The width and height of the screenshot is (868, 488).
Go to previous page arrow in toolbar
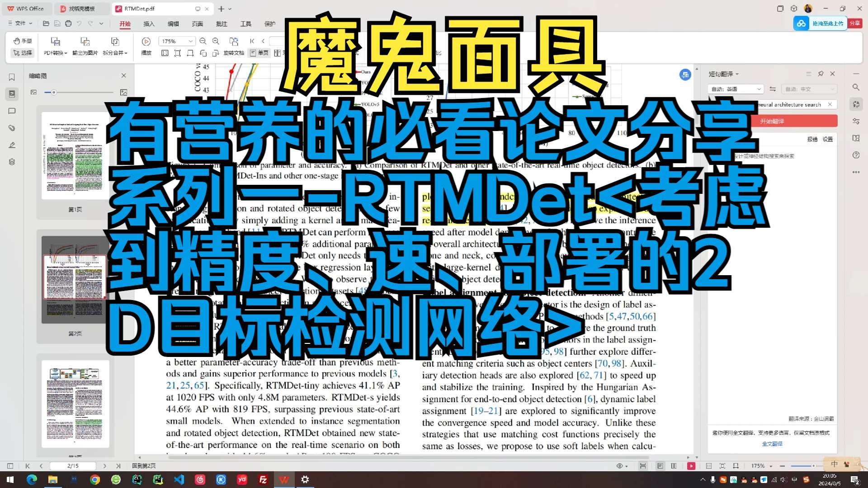[x=263, y=41]
